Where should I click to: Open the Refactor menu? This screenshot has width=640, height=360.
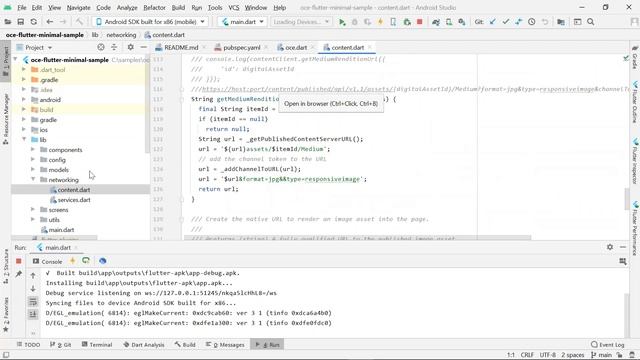(x=154, y=7)
